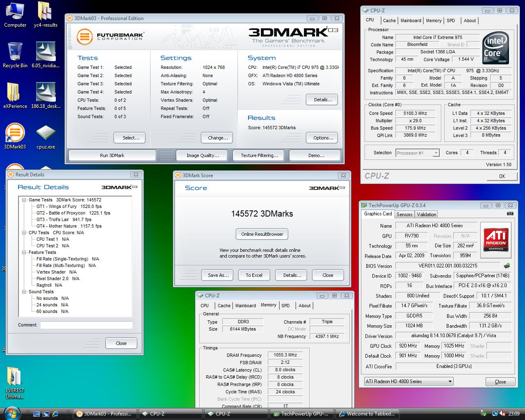Click the volume icon in system tray

502,414
